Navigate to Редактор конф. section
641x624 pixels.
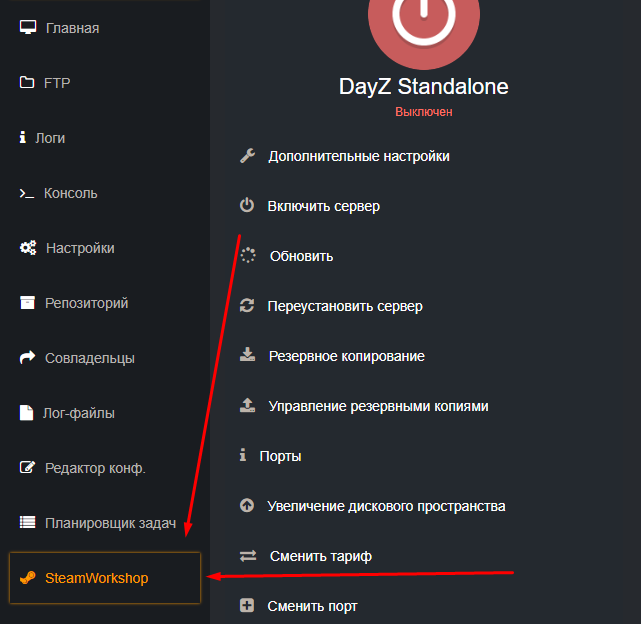point(95,468)
